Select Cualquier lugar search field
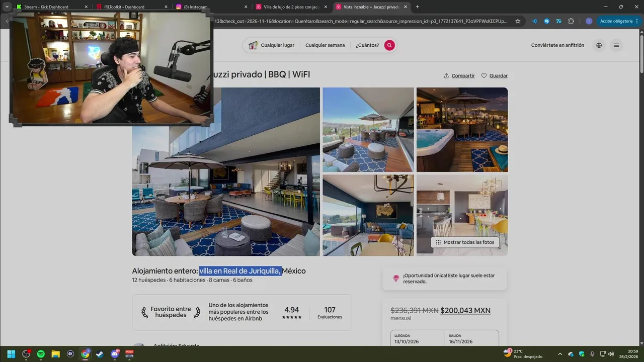The image size is (644, 362). 272,45
